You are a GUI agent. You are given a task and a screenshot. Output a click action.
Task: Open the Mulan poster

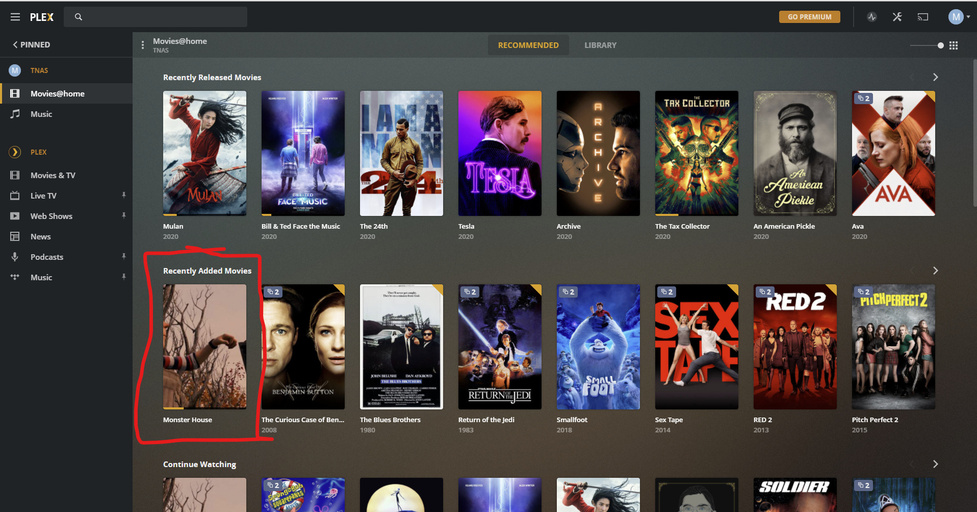[x=204, y=153]
